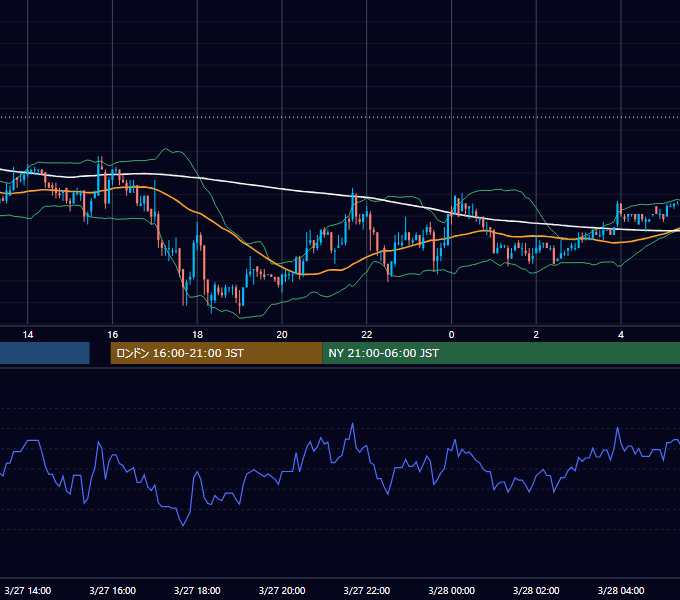Click the 3/27 18:00 date label
The height and width of the screenshot is (600, 680).
click(197, 590)
